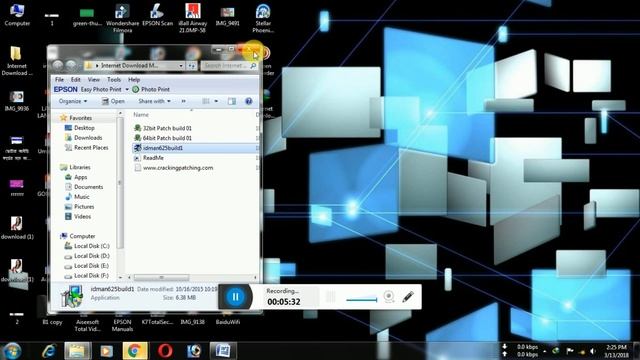
Task: Open the Tools menu in Explorer
Action: (x=114, y=79)
